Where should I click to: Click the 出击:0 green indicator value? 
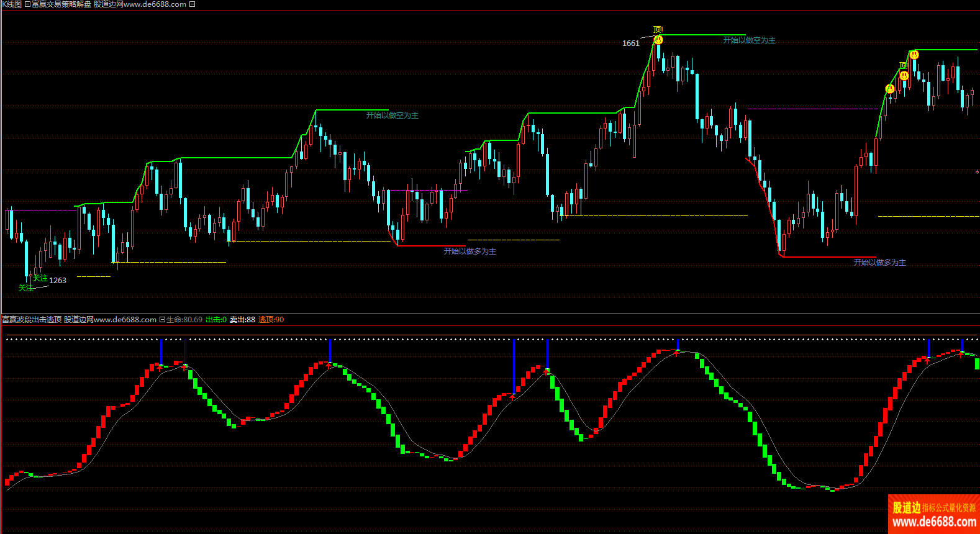[x=216, y=320]
